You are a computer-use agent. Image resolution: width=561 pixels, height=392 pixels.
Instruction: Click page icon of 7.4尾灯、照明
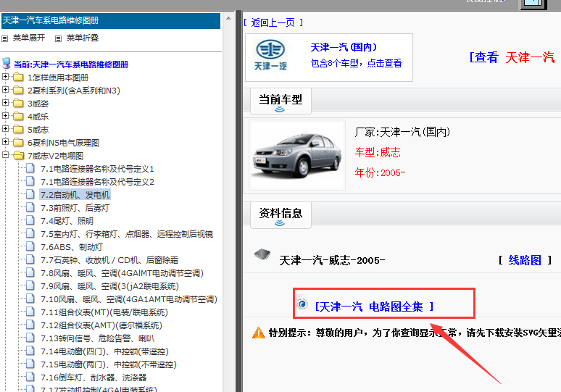point(30,220)
